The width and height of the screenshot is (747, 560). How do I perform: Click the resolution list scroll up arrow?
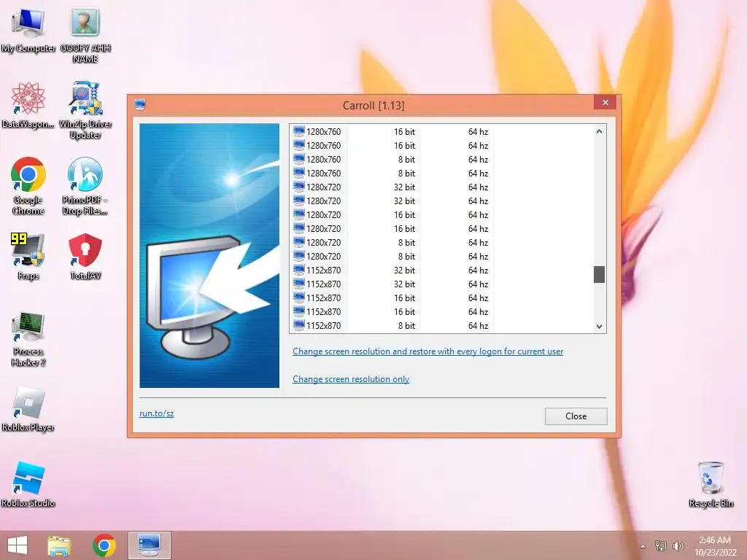(x=600, y=131)
